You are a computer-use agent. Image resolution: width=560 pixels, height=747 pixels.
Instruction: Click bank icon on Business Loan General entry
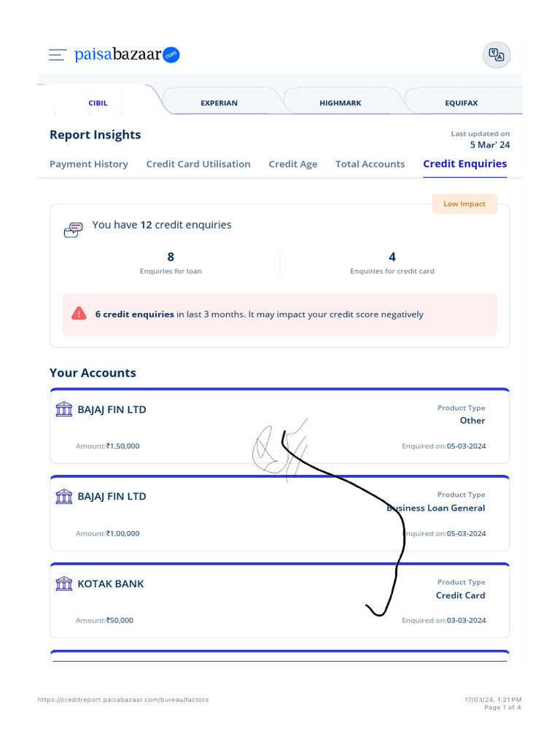pyautogui.click(x=64, y=497)
